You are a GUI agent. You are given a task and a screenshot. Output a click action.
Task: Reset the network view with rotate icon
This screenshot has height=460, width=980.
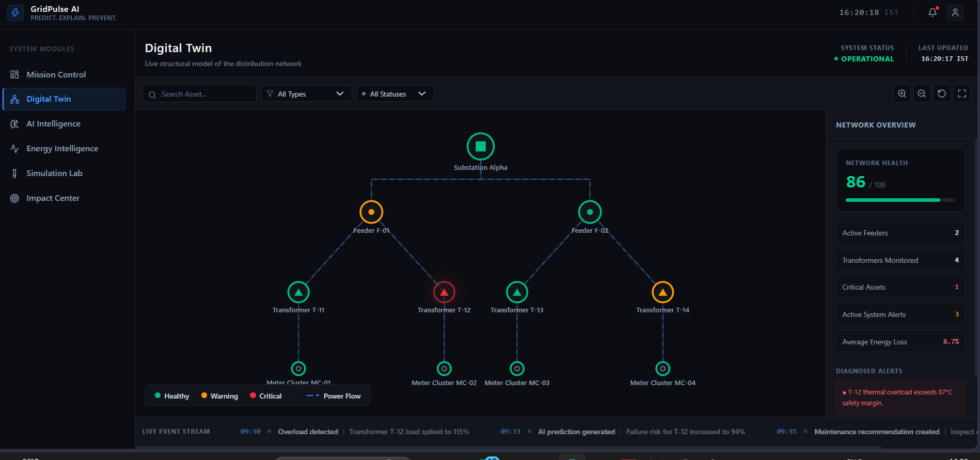point(942,93)
